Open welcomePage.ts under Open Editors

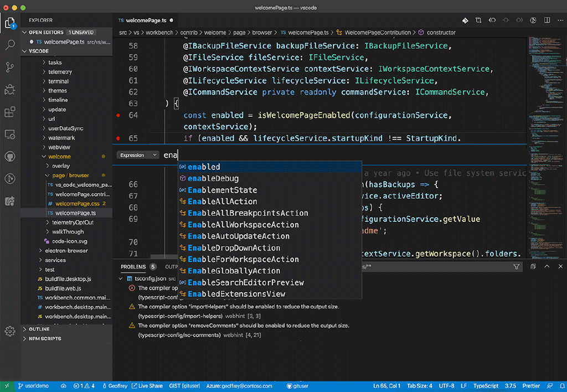(x=67, y=42)
